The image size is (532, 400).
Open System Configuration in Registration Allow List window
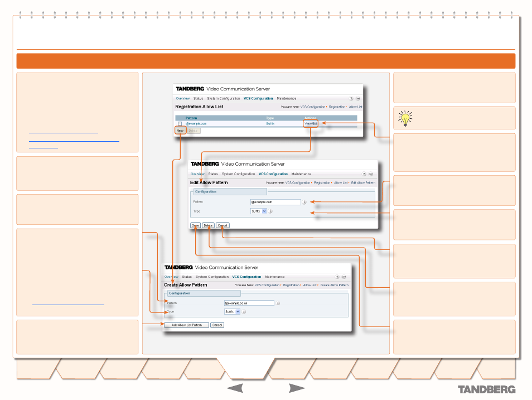[223, 99]
